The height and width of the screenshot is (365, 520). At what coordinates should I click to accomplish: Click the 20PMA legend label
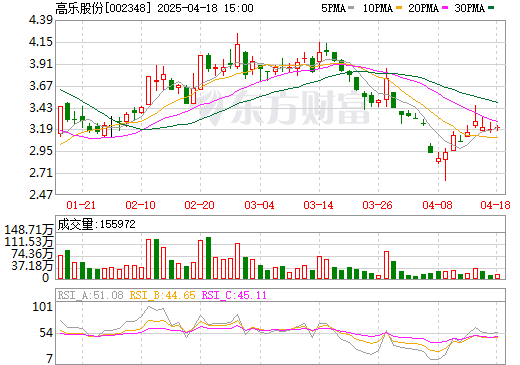pyautogui.click(x=423, y=8)
